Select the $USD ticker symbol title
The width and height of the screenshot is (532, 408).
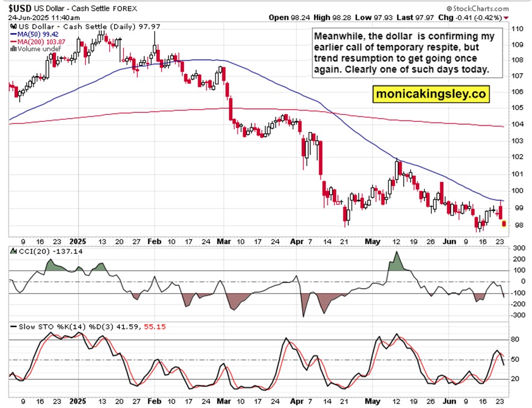(x=20, y=8)
